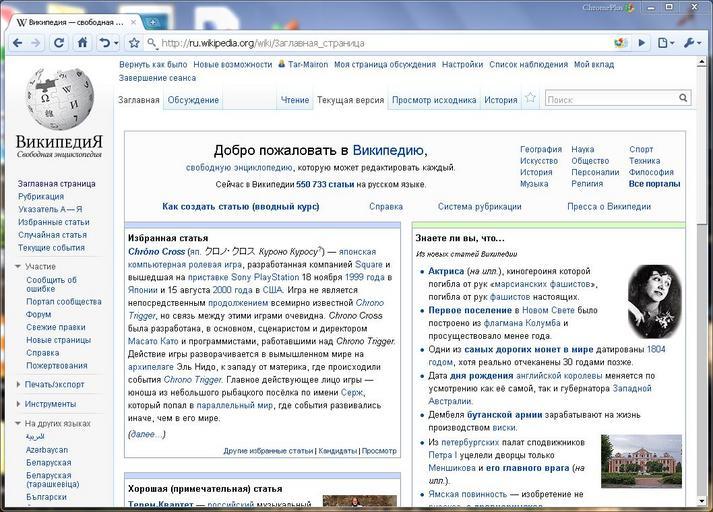The height and width of the screenshot is (512, 713).
Task: Go to the browser Home page icon
Action: coord(82,43)
